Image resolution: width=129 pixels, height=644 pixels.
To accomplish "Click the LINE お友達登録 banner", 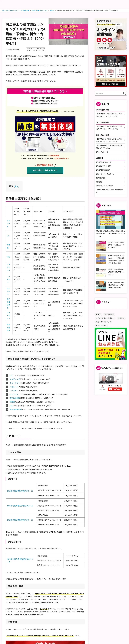I will 111,344.
